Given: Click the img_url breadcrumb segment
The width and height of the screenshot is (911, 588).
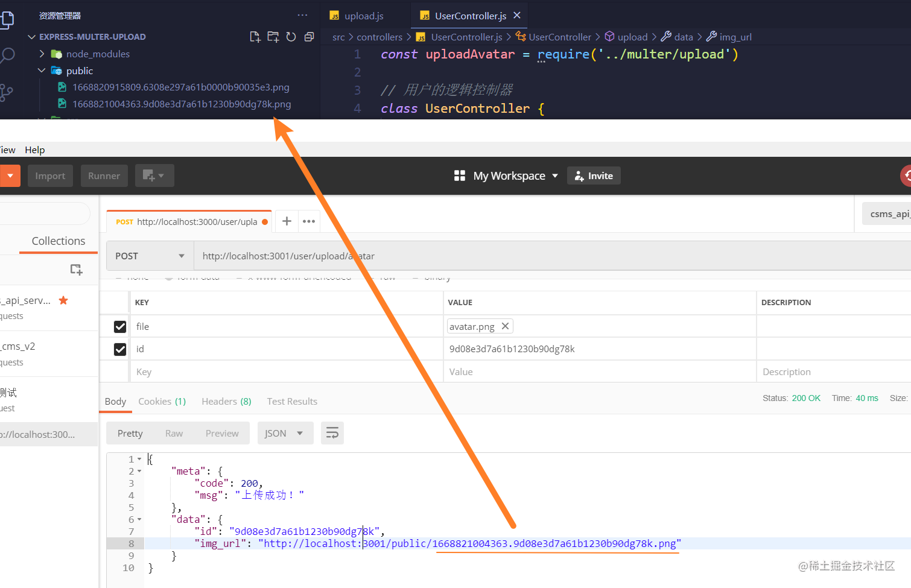Looking at the screenshot, I should 735,37.
